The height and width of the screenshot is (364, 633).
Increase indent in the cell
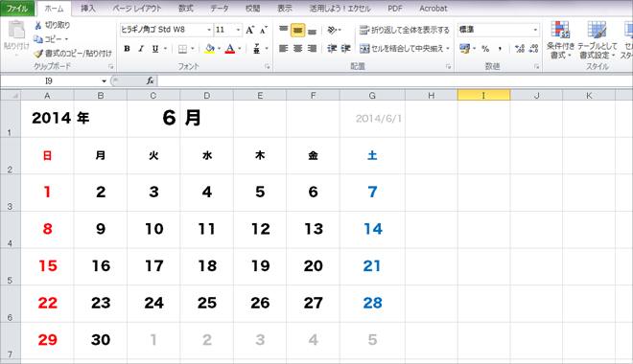click(x=345, y=48)
